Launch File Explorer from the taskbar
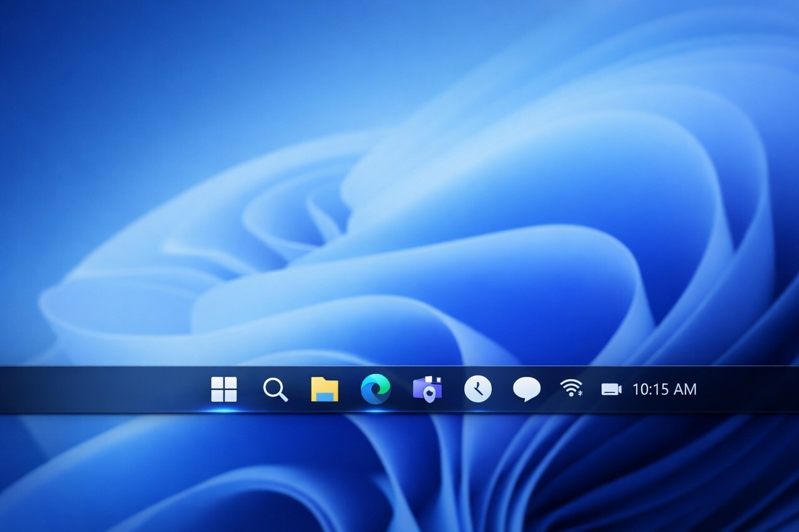 325,390
